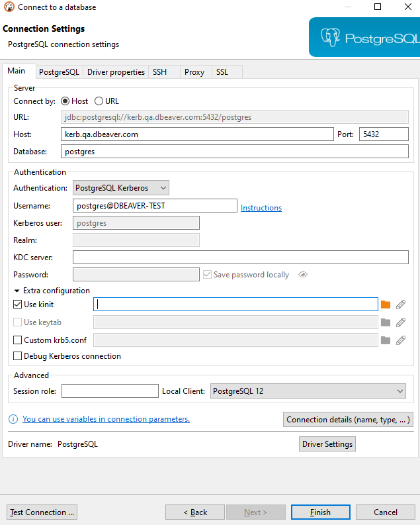The image size is (420, 525).
Task: Click the pencil icon for Custom krb5.conf
Action: [x=401, y=340]
